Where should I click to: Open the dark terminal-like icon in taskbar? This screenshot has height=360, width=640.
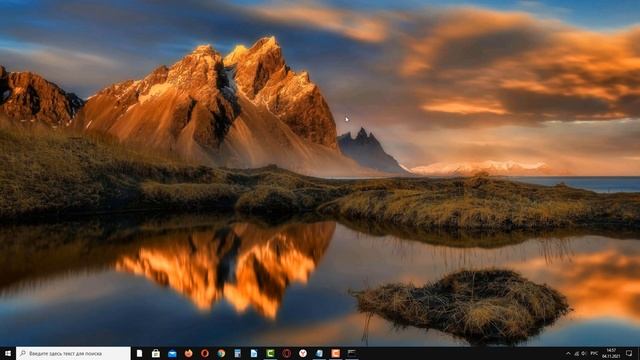click(352, 353)
